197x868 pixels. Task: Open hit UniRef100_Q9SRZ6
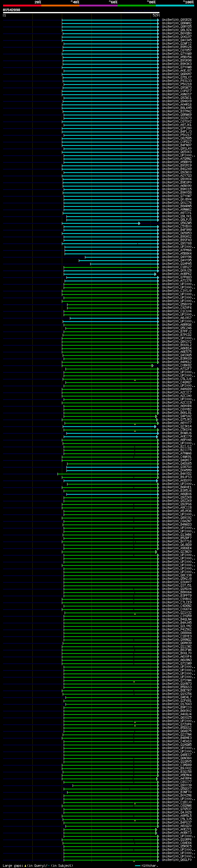pyautogui.click(x=176, y=20)
